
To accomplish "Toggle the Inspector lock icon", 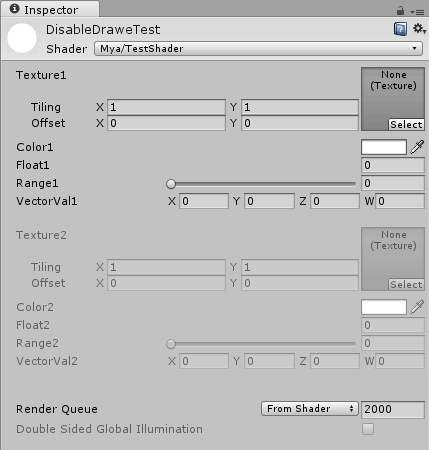I will 400,11.
